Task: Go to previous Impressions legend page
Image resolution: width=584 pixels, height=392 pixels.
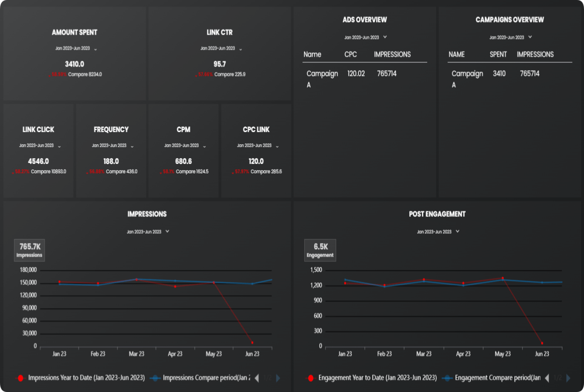Action: pos(257,378)
